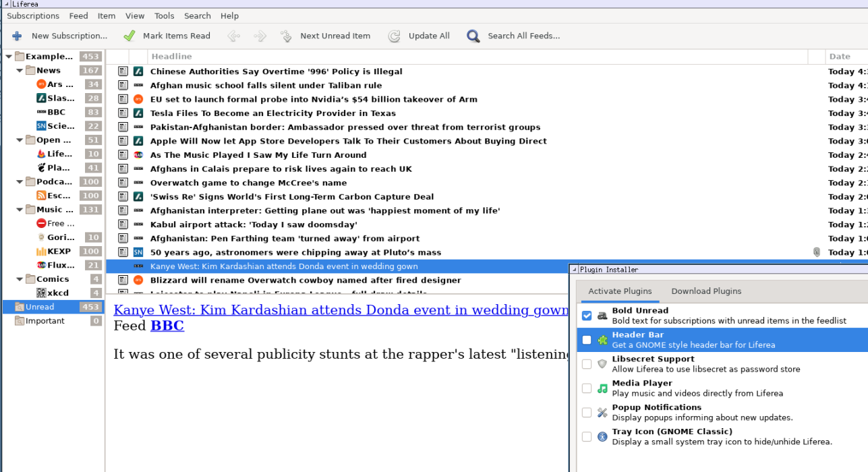This screenshot has height=472, width=868.
Task: Select the Unread search folder
Action: tap(40, 307)
